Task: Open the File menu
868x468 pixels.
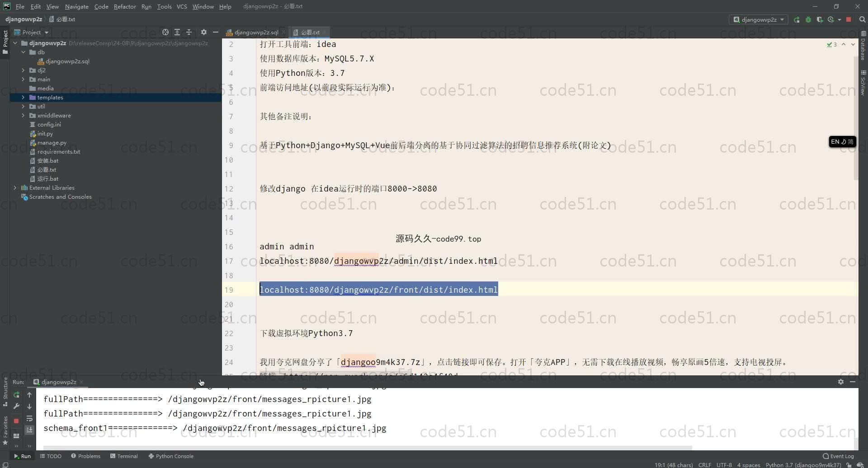Action: (x=20, y=6)
